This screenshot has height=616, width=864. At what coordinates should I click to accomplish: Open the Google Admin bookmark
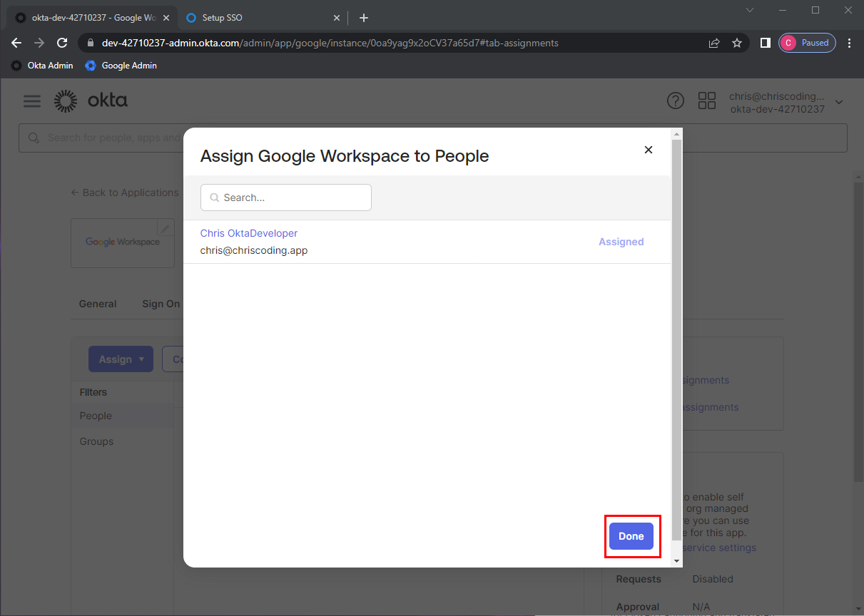tap(121, 66)
